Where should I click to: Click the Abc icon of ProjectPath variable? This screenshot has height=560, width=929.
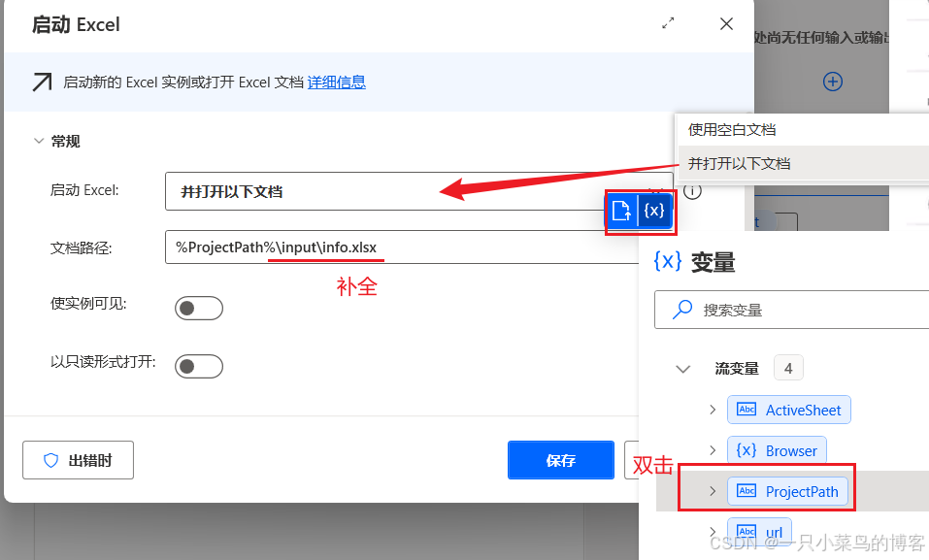pos(747,491)
